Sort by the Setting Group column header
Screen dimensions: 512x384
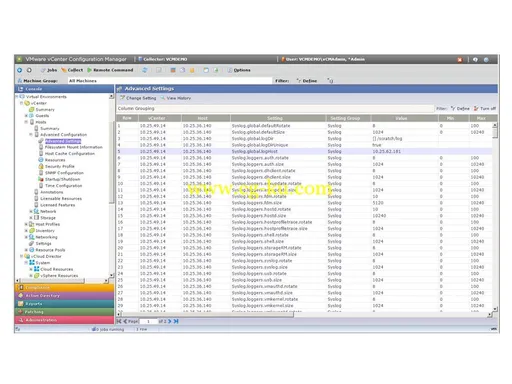tap(348, 118)
